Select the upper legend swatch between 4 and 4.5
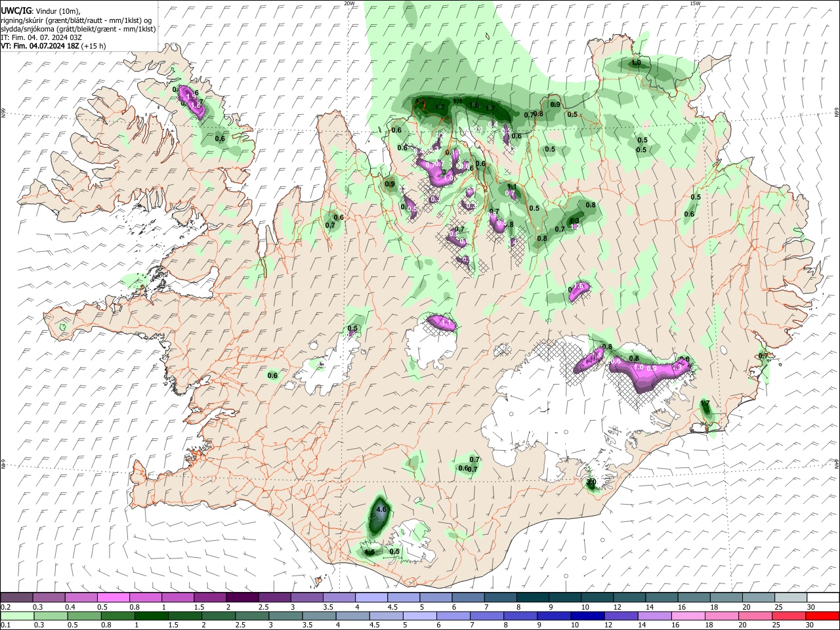840x630 pixels. click(371, 597)
